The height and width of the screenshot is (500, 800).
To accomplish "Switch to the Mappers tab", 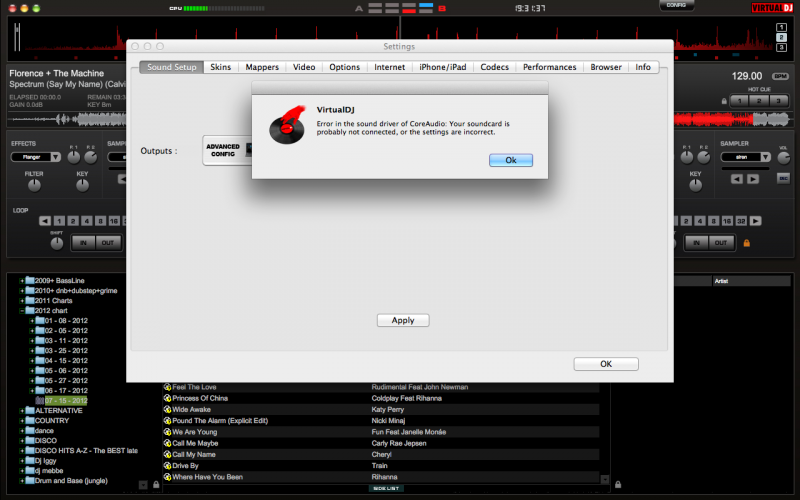I will tap(262, 67).
